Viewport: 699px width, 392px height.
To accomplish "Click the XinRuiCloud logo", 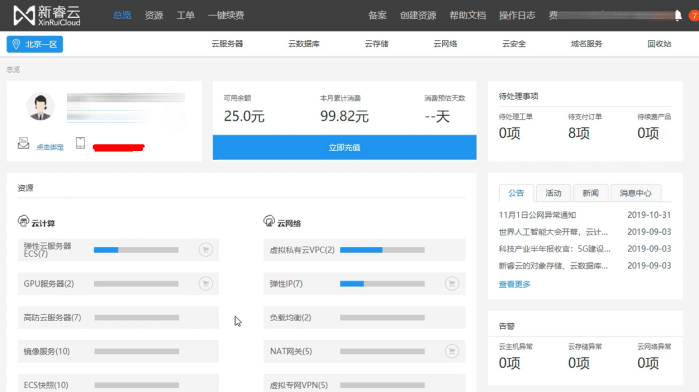I will [x=47, y=16].
